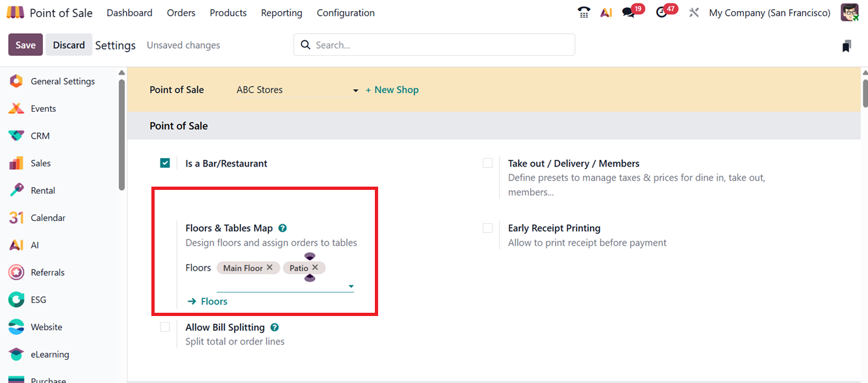This screenshot has height=383, width=868.
Task: Open the Floors & Tables Map help icon
Action: (x=283, y=228)
